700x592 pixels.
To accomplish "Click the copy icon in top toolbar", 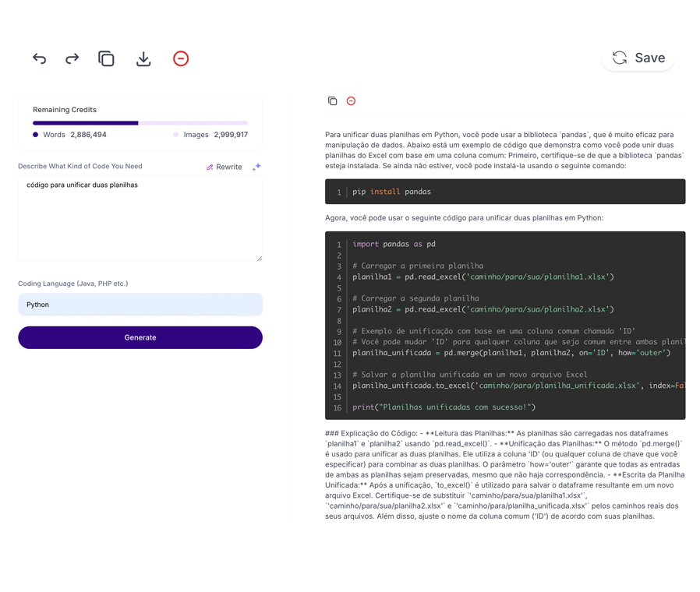I will click(x=106, y=58).
